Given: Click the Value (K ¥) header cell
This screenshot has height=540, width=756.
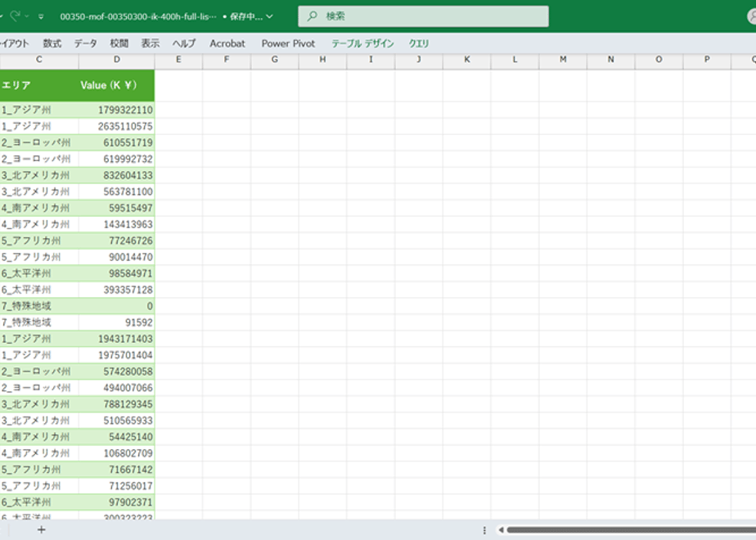Looking at the screenshot, I should point(117,85).
